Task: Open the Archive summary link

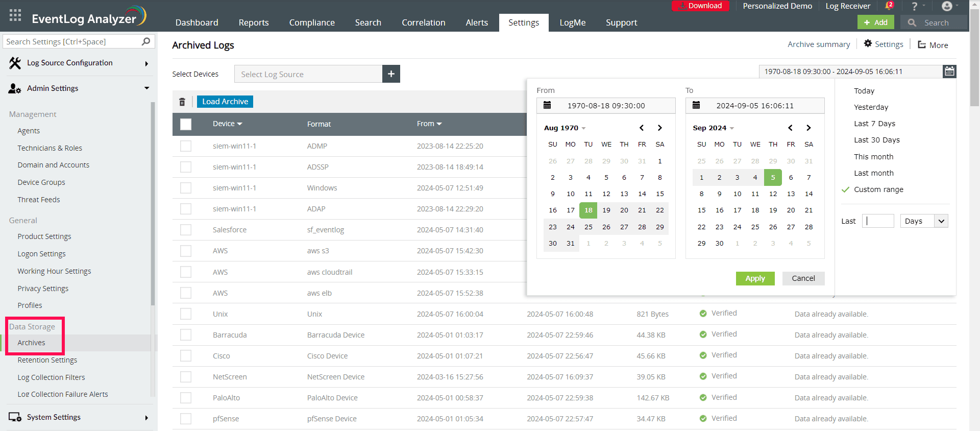Action: [x=819, y=44]
